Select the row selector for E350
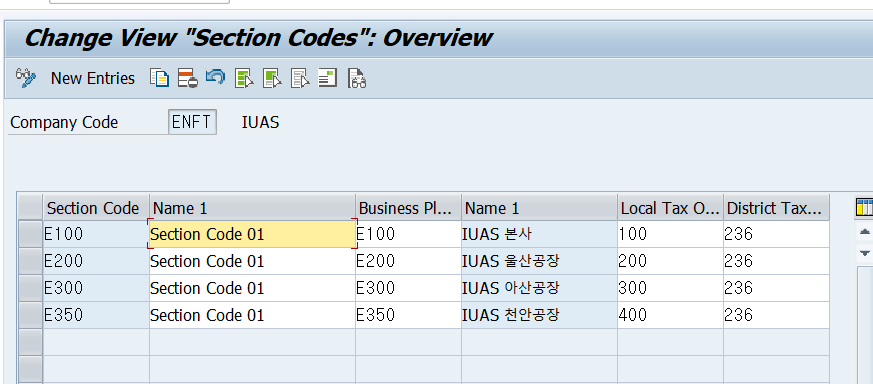Viewport: 873px width, 384px height. point(31,315)
